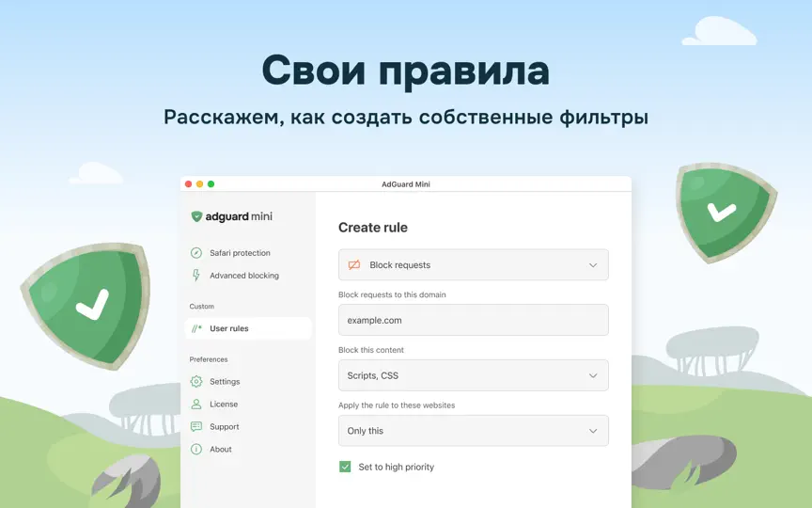
Task: Open the Only this websites dropdown
Action: pos(474,431)
